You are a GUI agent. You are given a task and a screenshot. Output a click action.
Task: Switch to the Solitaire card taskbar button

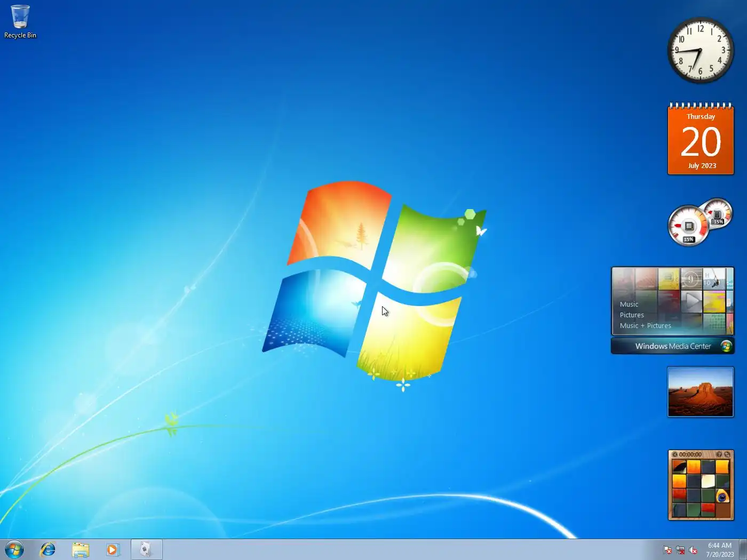[146, 549]
